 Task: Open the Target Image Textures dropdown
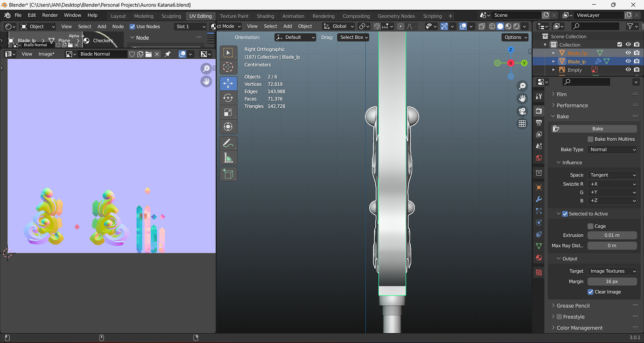pyautogui.click(x=612, y=271)
